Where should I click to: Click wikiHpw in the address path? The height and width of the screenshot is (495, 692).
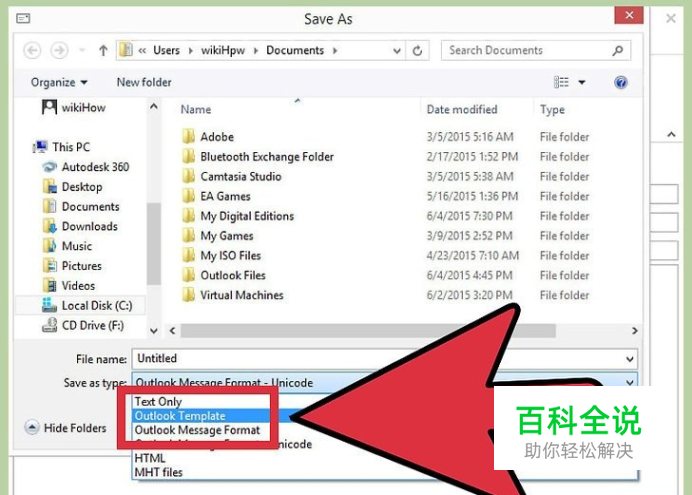click(223, 50)
